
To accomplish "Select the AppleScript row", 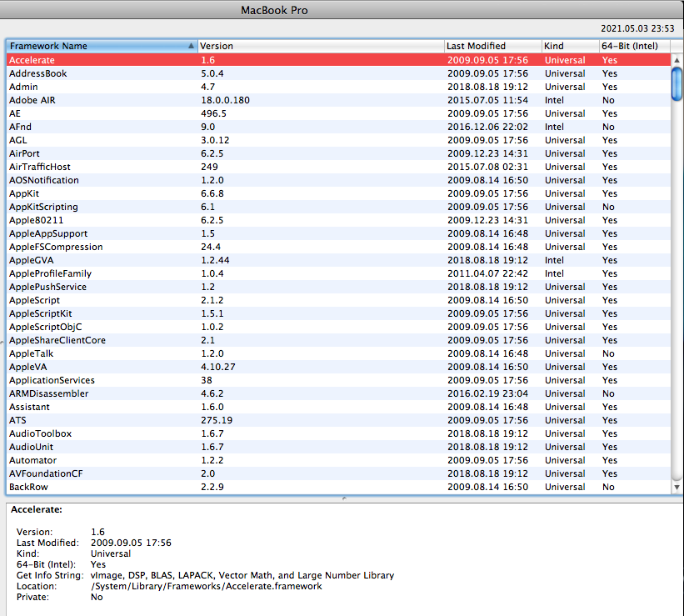I will coord(338,300).
